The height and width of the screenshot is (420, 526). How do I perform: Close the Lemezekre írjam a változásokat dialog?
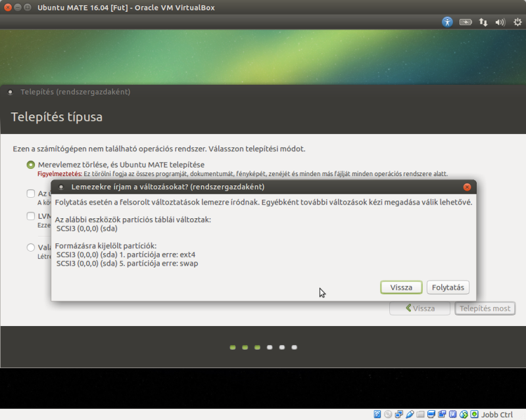click(x=467, y=187)
